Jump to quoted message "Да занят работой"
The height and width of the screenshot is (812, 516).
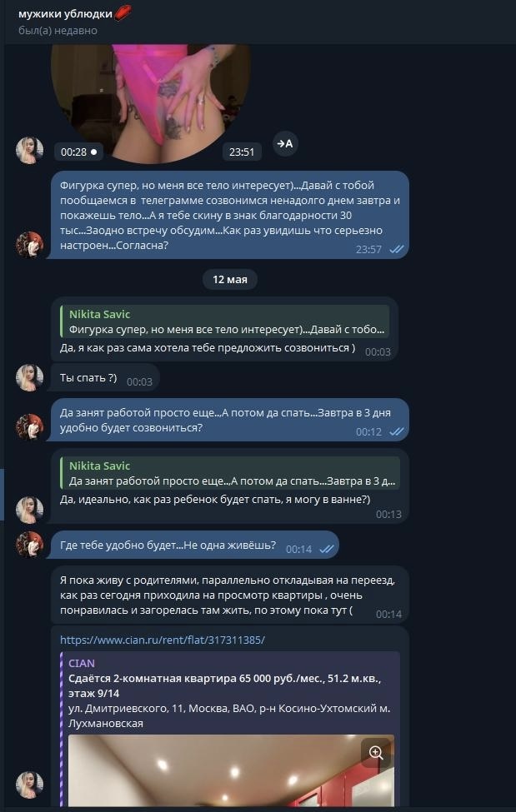coord(230,473)
